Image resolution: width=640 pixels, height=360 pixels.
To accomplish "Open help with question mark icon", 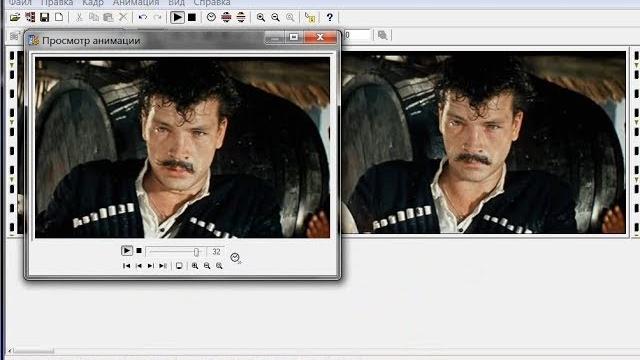I will 329,17.
